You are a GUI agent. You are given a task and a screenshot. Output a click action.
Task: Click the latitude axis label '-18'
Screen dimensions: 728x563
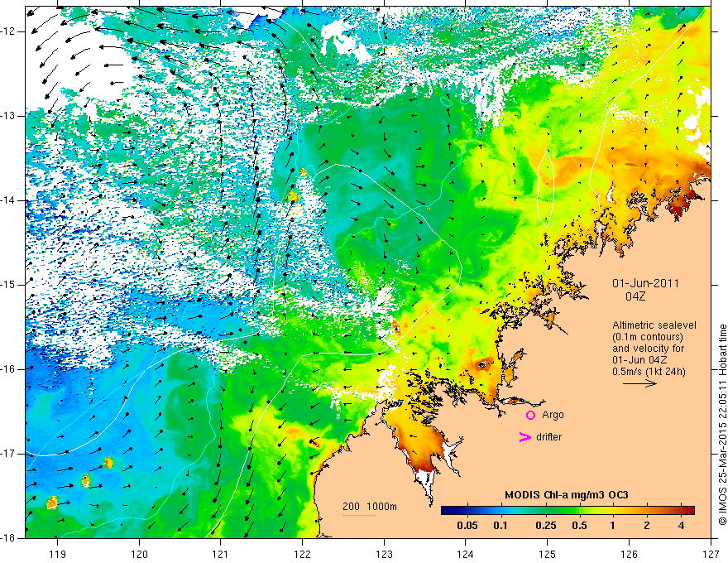[9, 537]
